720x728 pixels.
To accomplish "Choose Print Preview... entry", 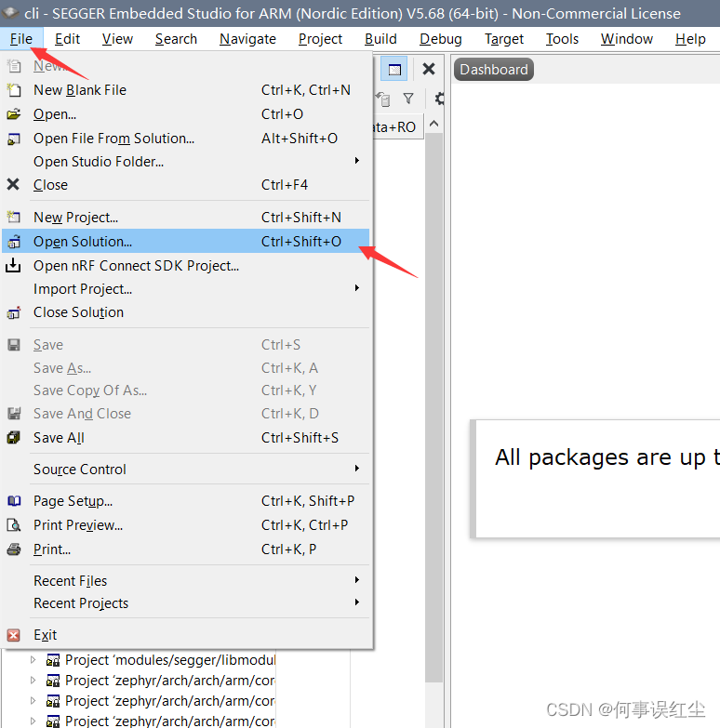I will [x=186, y=525].
